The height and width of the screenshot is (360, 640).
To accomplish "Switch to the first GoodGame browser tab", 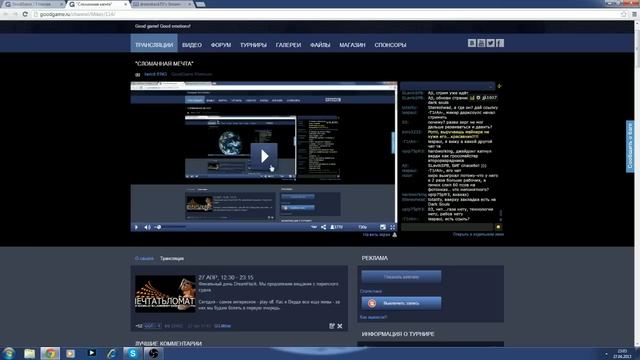I will coord(33,4).
